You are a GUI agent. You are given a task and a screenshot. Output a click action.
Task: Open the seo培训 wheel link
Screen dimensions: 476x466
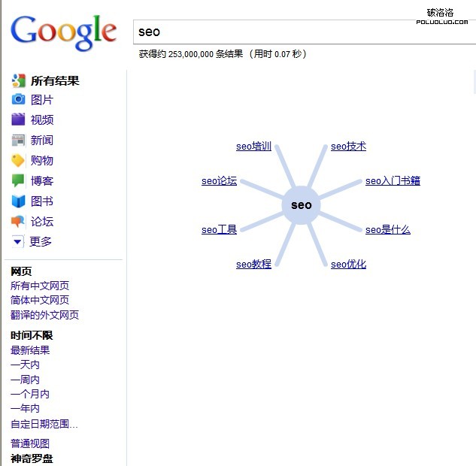click(x=253, y=147)
